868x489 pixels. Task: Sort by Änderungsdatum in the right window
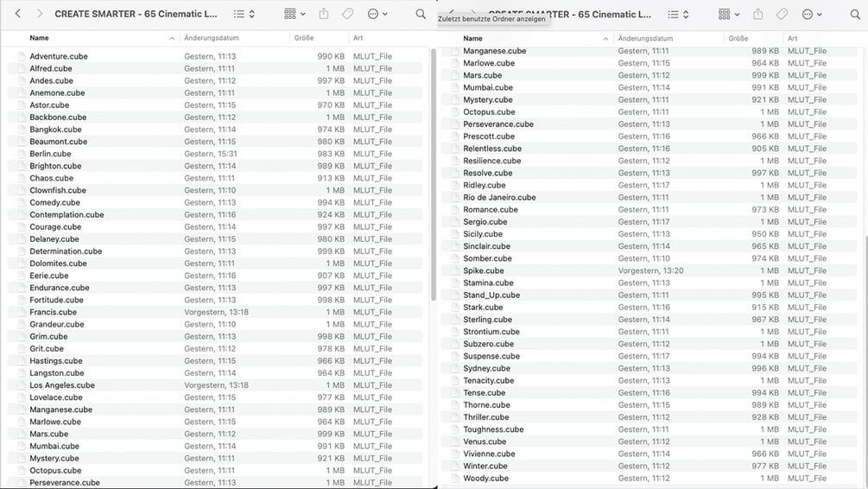tap(645, 38)
